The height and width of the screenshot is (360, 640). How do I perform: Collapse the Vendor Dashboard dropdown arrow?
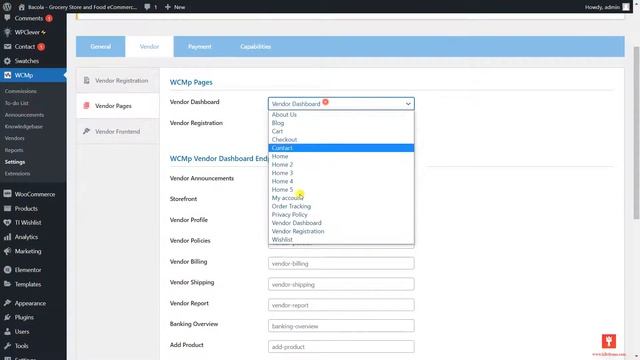408,104
